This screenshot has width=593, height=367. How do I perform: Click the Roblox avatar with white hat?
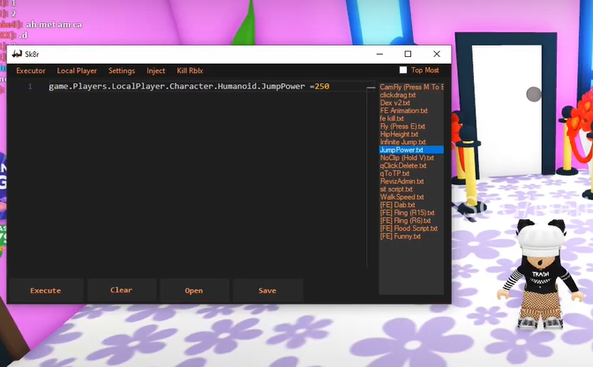tap(540, 273)
